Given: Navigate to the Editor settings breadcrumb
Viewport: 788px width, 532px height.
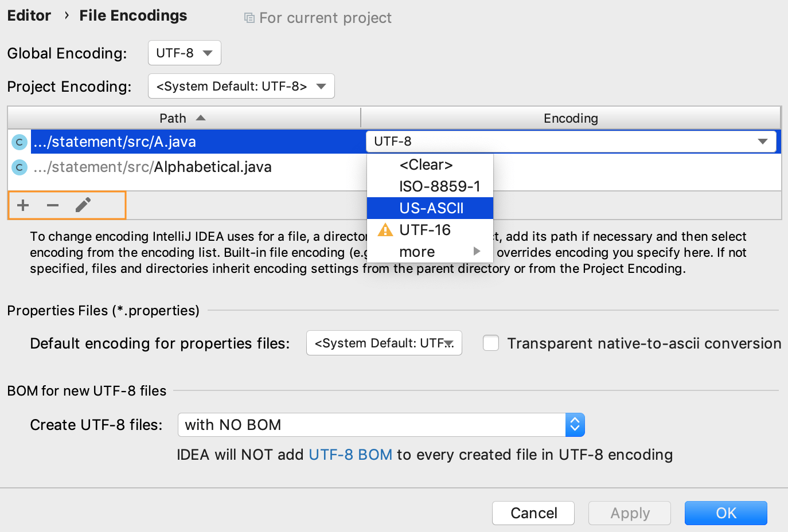Looking at the screenshot, I should (29, 15).
